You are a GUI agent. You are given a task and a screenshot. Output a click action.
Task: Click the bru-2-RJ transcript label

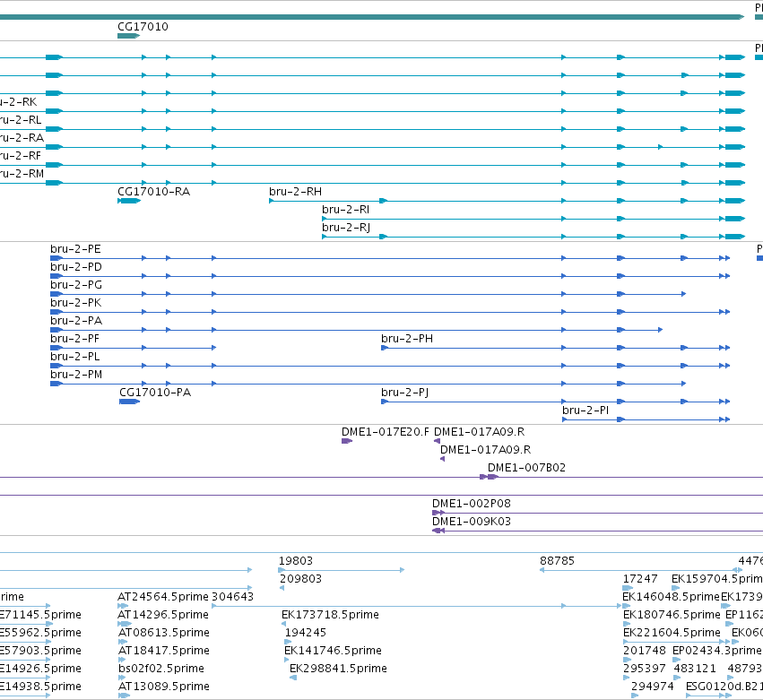[346, 228]
